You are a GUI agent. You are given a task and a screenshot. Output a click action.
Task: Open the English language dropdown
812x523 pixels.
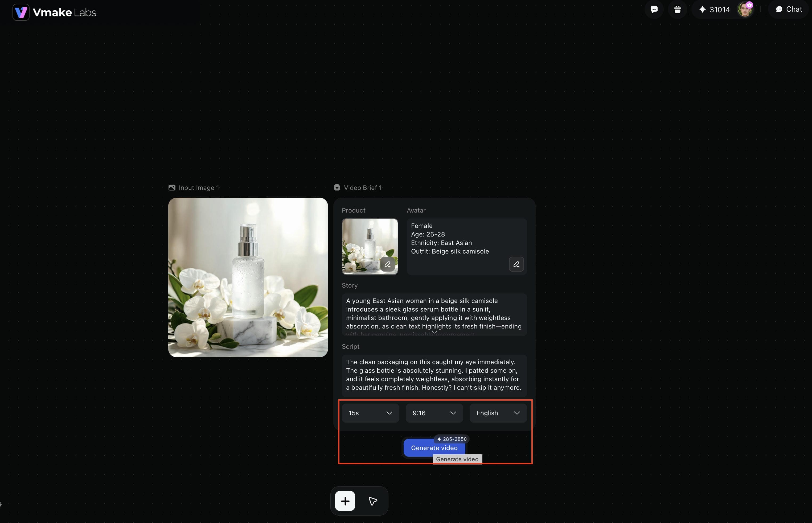498,413
